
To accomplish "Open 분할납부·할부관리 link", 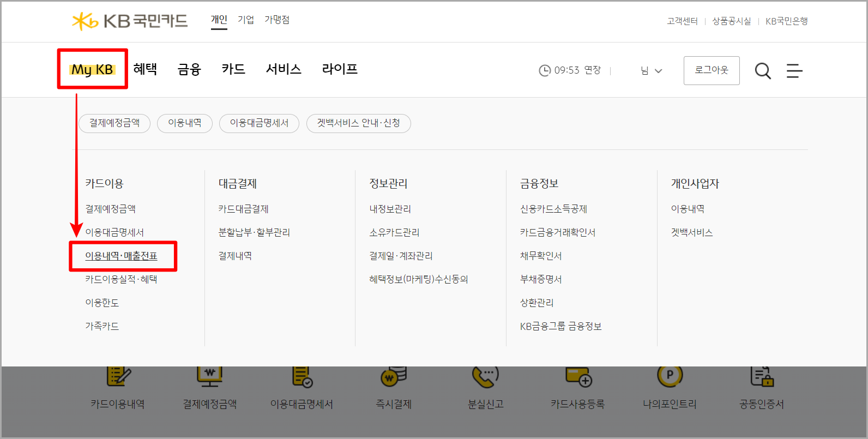I will click(254, 232).
